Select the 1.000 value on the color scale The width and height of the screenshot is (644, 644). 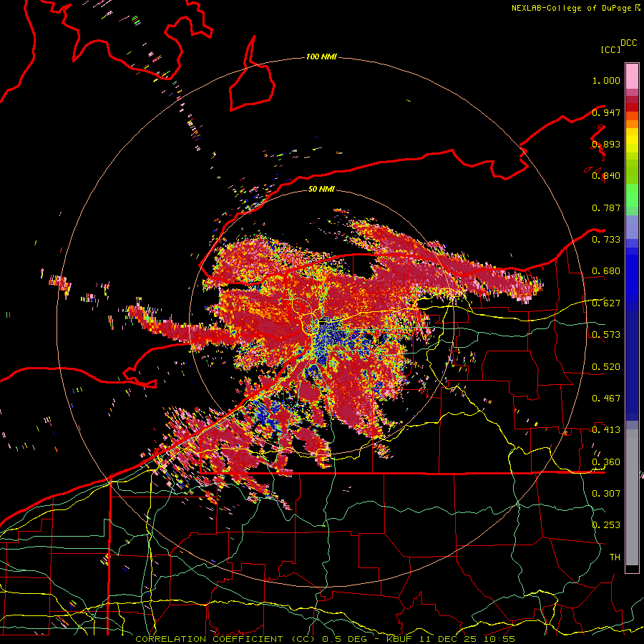click(x=606, y=80)
